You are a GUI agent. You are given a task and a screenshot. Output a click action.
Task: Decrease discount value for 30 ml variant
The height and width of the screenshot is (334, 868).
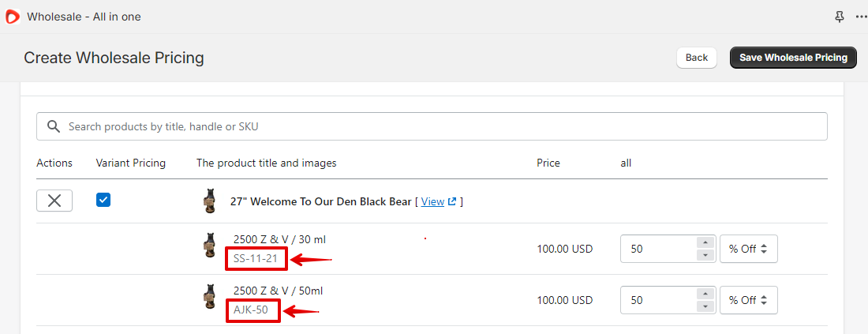[x=705, y=255]
